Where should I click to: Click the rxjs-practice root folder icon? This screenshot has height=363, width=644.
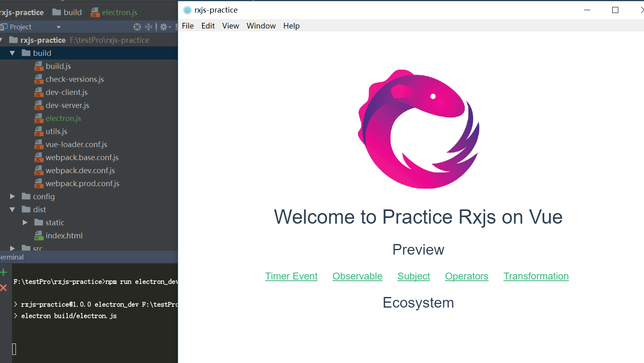[x=13, y=40]
